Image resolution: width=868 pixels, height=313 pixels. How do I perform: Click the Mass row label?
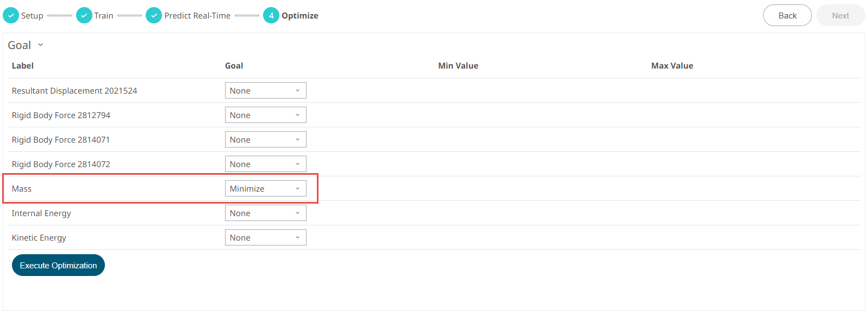point(22,189)
